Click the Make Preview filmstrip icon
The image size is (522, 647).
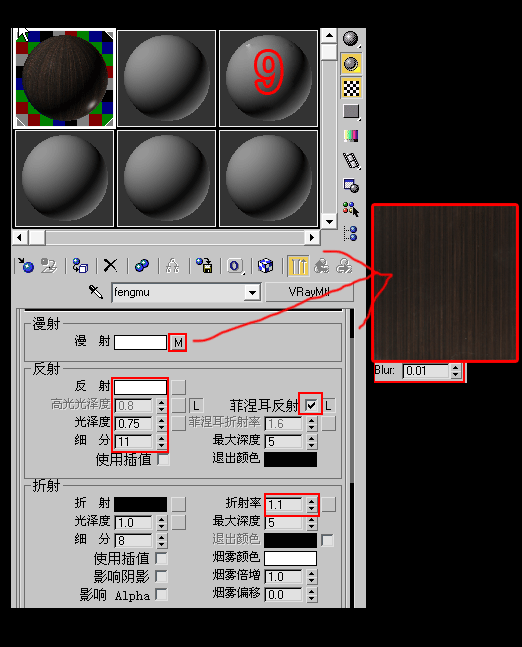pyautogui.click(x=351, y=161)
